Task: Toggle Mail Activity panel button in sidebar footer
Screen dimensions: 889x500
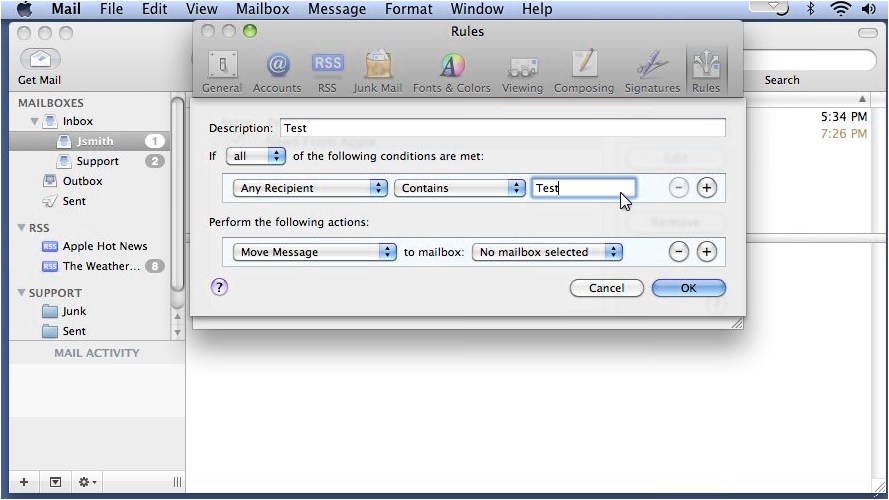Action: pyautogui.click(x=55, y=482)
